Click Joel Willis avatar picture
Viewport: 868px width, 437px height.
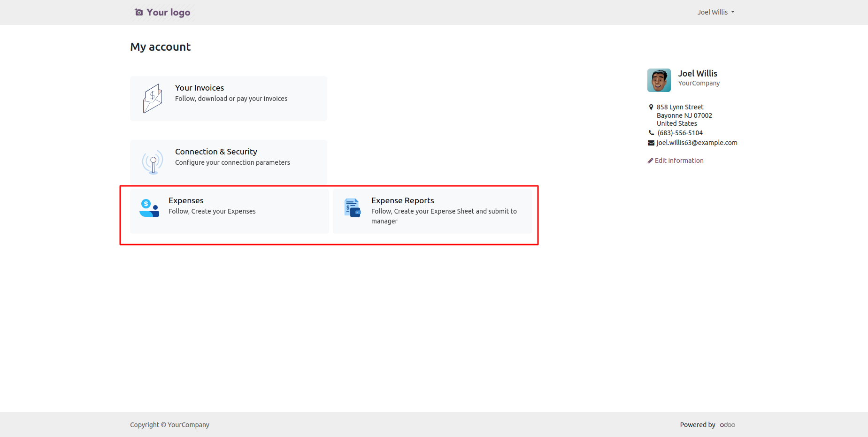(659, 80)
